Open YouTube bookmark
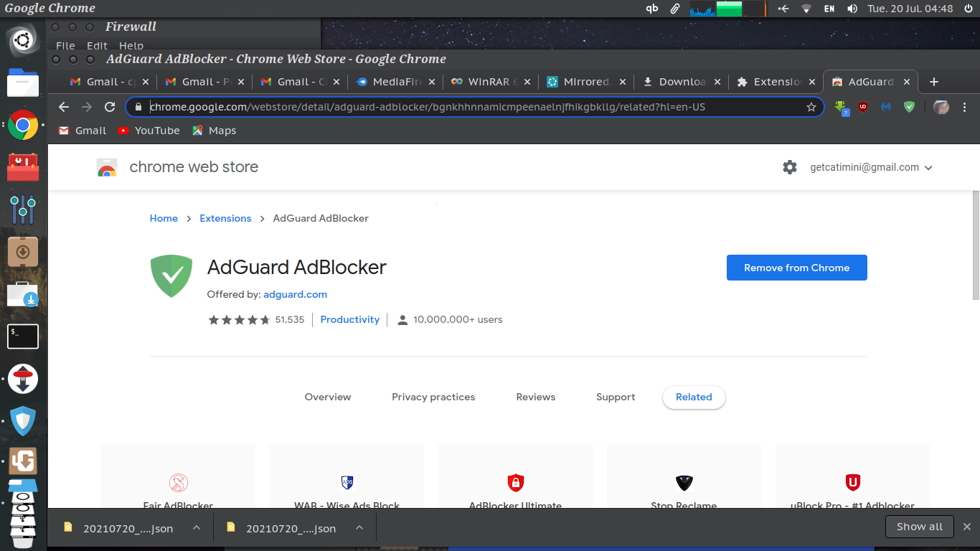The height and width of the screenshot is (551, 980). coord(149,131)
